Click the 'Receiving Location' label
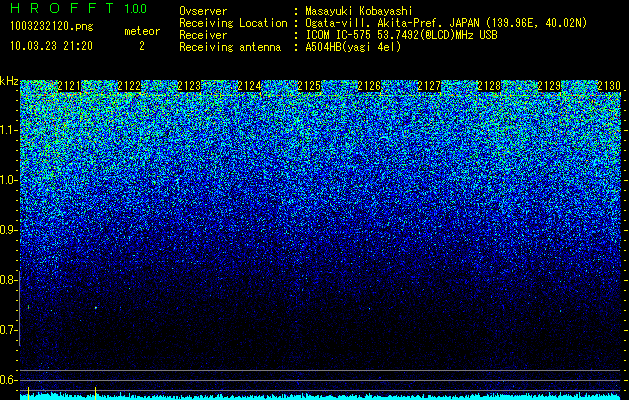This screenshot has width=629, height=400. point(233,23)
